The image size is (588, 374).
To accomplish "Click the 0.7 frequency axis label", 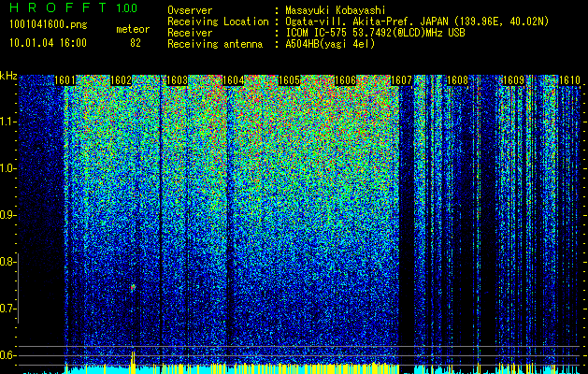I will (7, 309).
